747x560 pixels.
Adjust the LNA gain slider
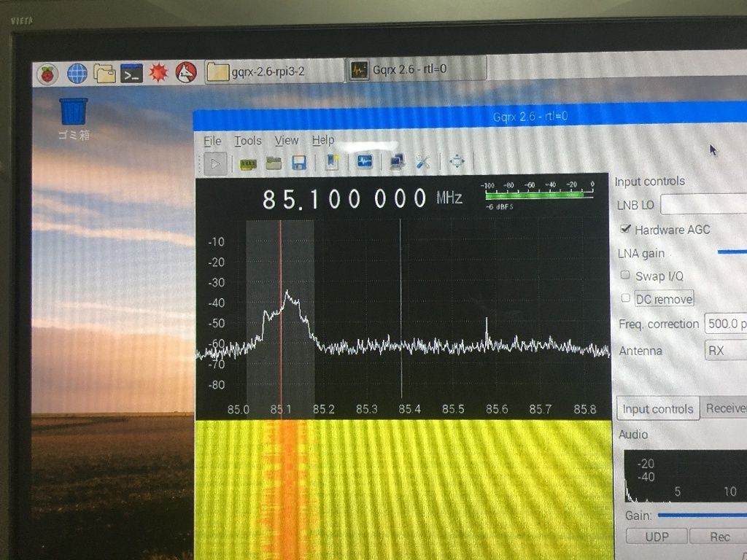732,252
